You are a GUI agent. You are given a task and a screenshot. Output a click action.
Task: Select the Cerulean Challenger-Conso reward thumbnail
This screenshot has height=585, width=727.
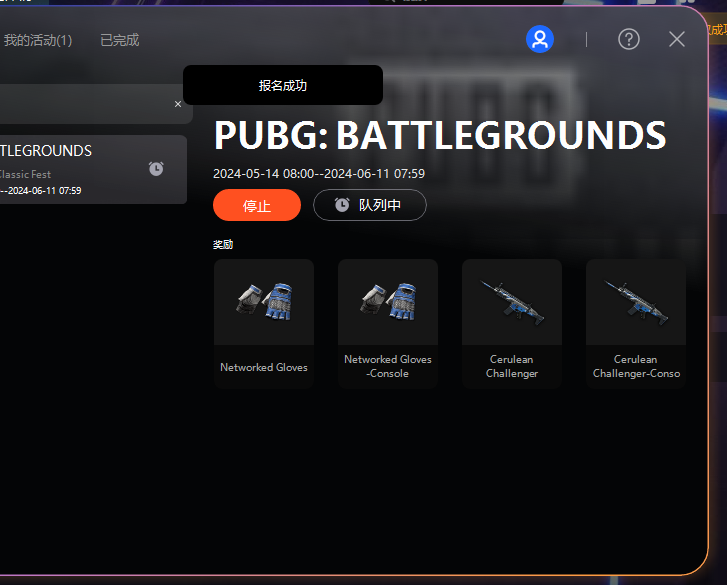click(x=636, y=302)
